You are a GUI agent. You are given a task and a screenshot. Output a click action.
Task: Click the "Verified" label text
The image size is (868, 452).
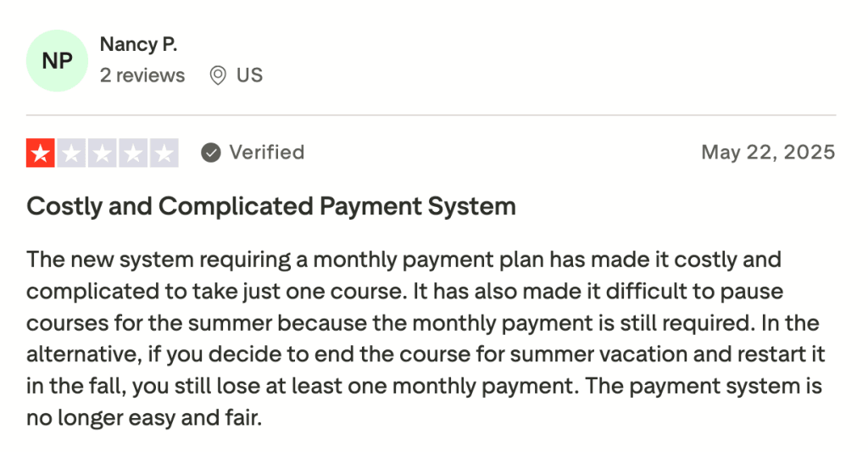(266, 153)
